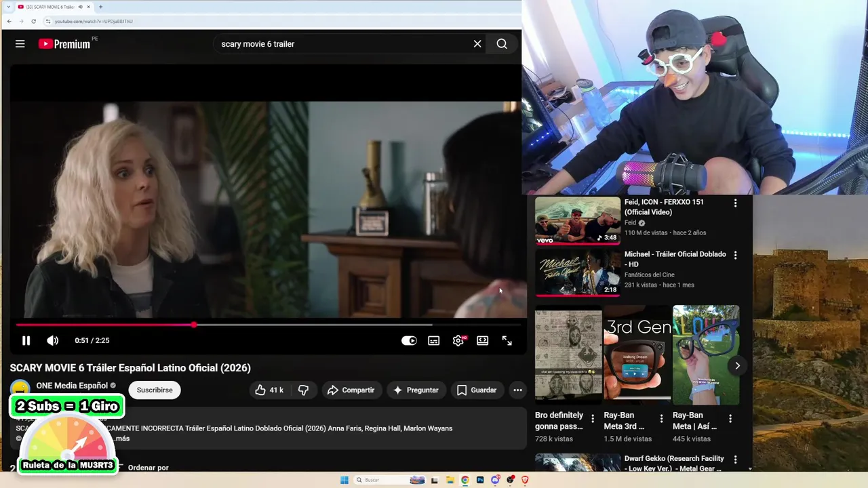Subscribe with the Suscribirse button
The image size is (868, 488).
click(x=155, y=390)
